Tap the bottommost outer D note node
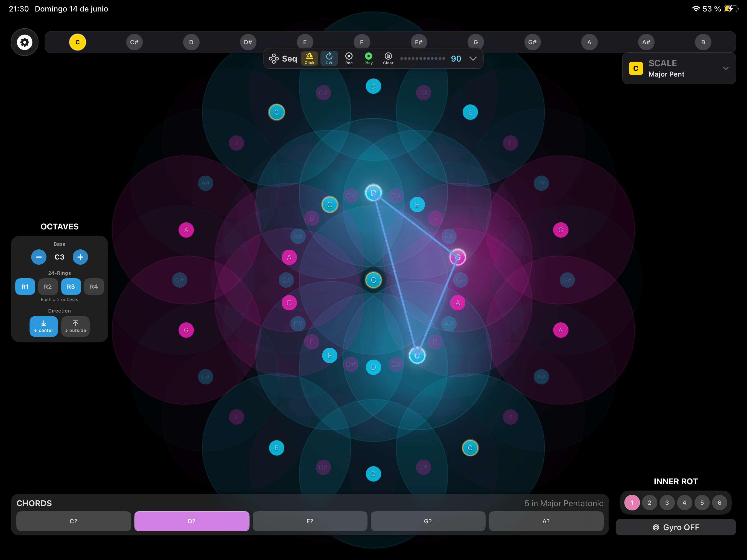The height and width of the screenshot is (560, 747). point(373,474)
